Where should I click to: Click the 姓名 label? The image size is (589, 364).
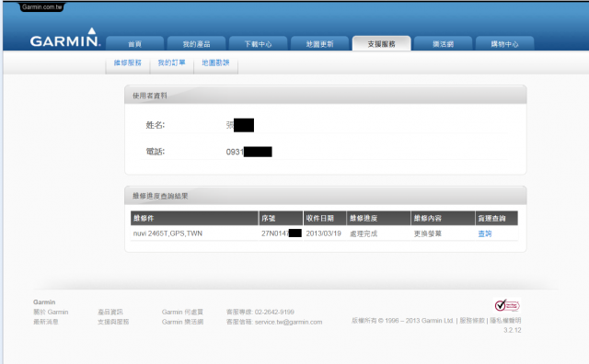156,125
